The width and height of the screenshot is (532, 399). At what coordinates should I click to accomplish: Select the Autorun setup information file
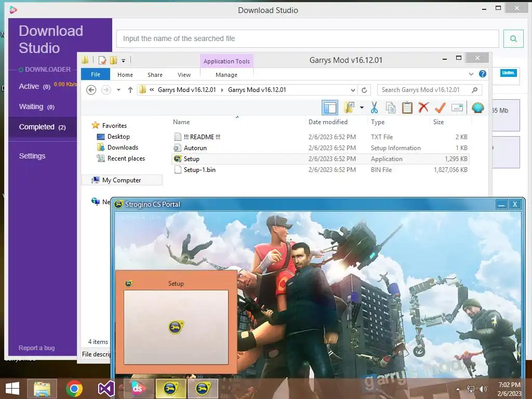coord(321,148)
